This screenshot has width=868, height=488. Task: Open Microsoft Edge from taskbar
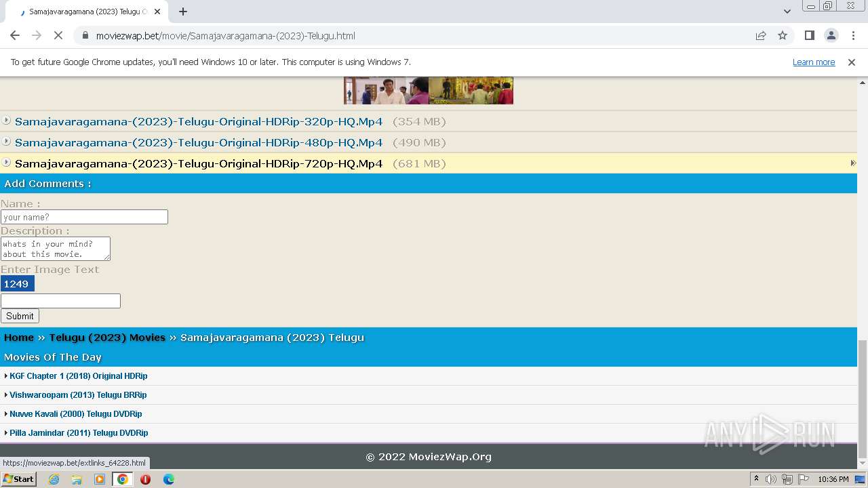coord(168,479)
